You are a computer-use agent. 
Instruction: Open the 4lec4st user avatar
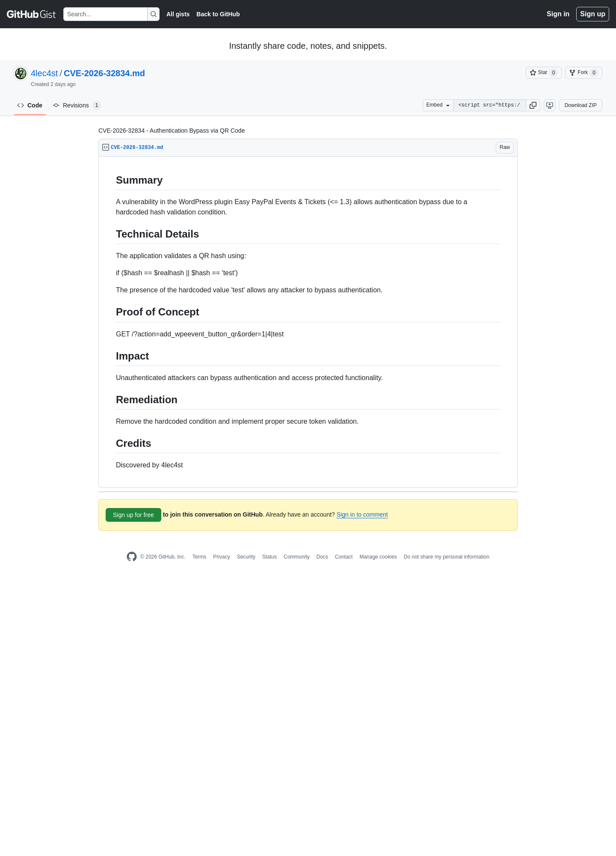21,74
